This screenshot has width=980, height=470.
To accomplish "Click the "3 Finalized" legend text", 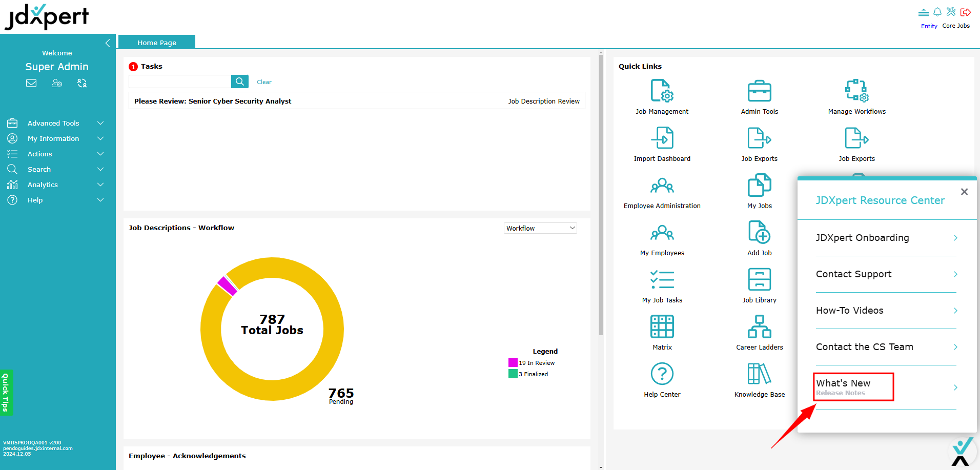I will tap(533, 374).
